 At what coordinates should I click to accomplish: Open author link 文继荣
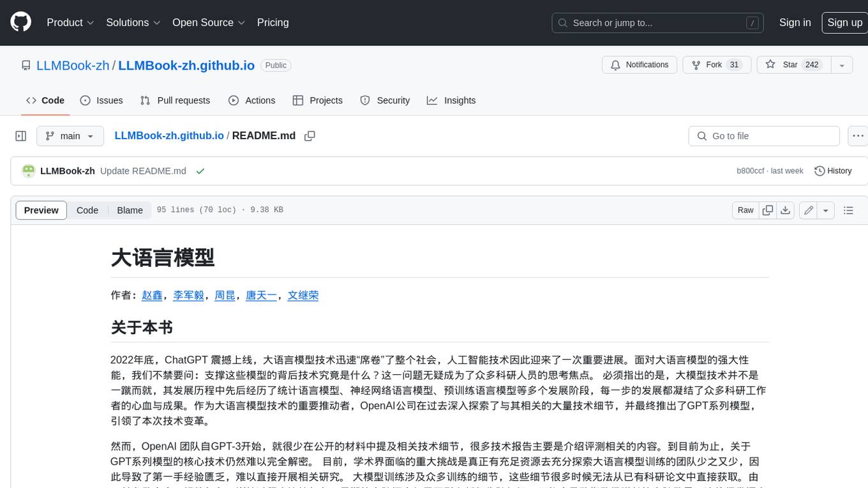point(303,295)
